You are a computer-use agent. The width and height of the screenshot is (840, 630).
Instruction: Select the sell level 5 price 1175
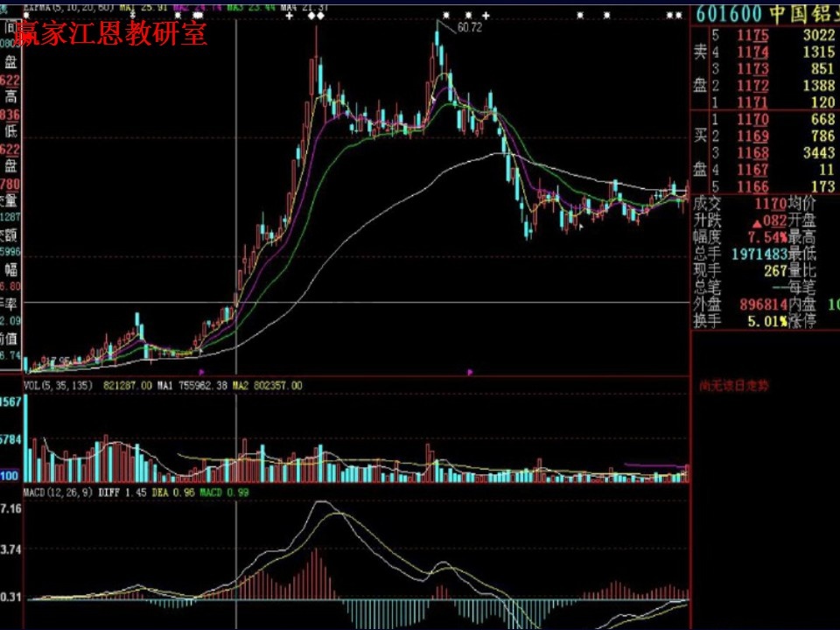click(x=752, y=36)
